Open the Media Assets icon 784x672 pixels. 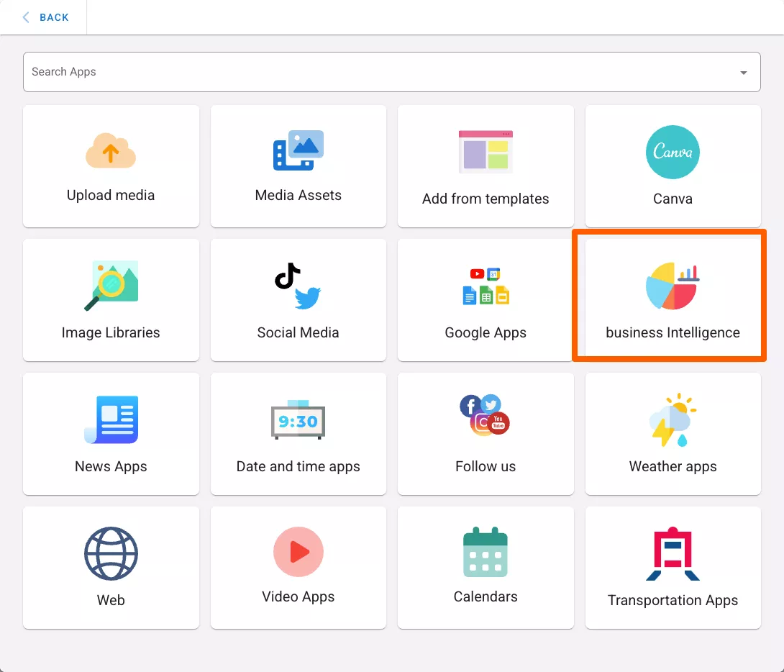(298, 150)
